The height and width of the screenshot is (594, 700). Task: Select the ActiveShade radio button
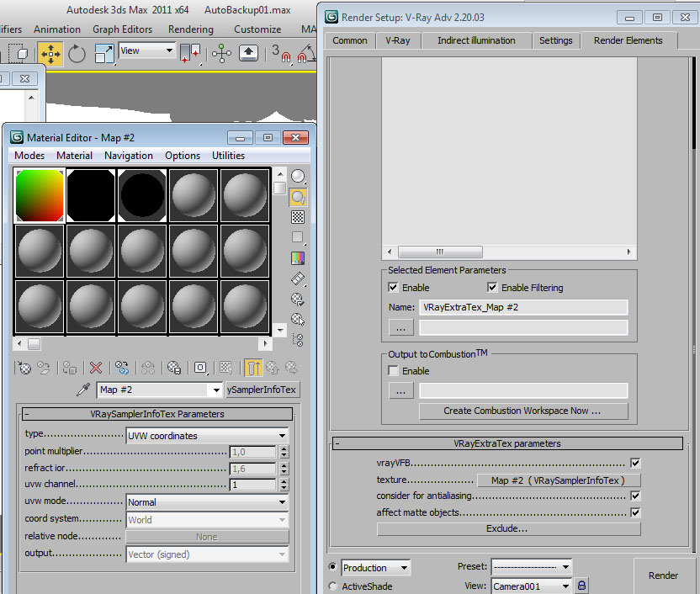point(332,586)
